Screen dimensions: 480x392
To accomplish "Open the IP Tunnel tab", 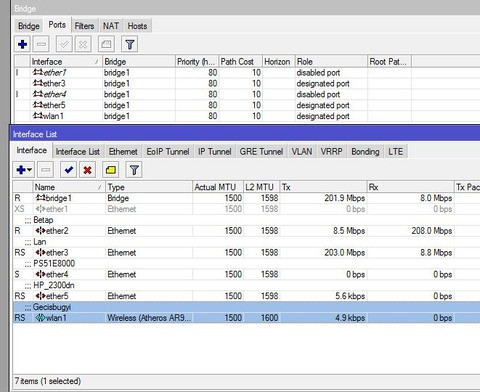I will click(x=215, y=152).
